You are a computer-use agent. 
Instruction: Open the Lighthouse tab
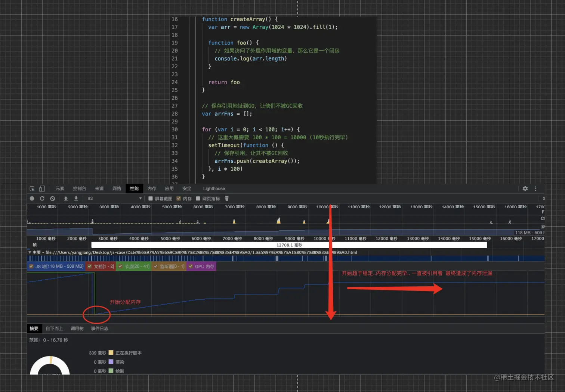214,189
